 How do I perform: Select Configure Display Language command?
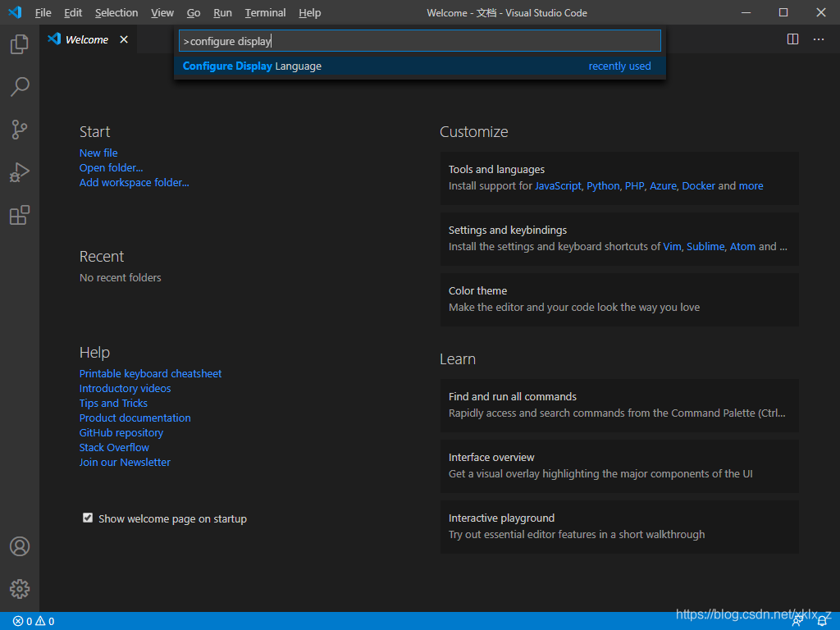pos(419,66)
